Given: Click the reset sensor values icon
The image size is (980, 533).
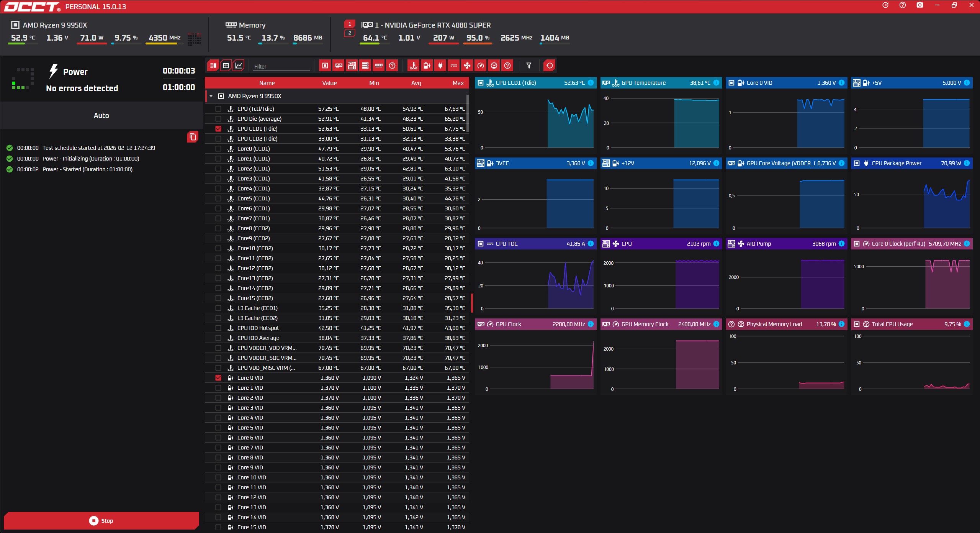Looking at the screenshot, I should pyautogui.click(x=549, y=66).
